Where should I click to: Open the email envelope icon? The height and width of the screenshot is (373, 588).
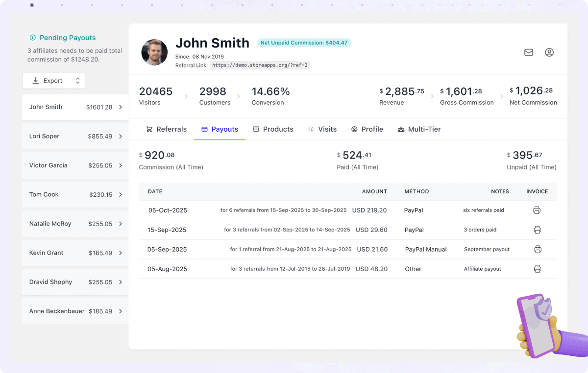click(x=529, y=52)
